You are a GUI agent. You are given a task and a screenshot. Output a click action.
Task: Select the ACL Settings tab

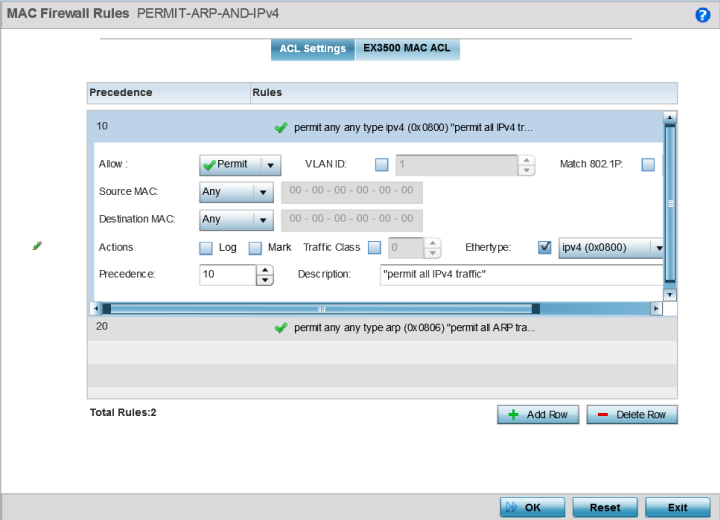[x=312, y=49]
